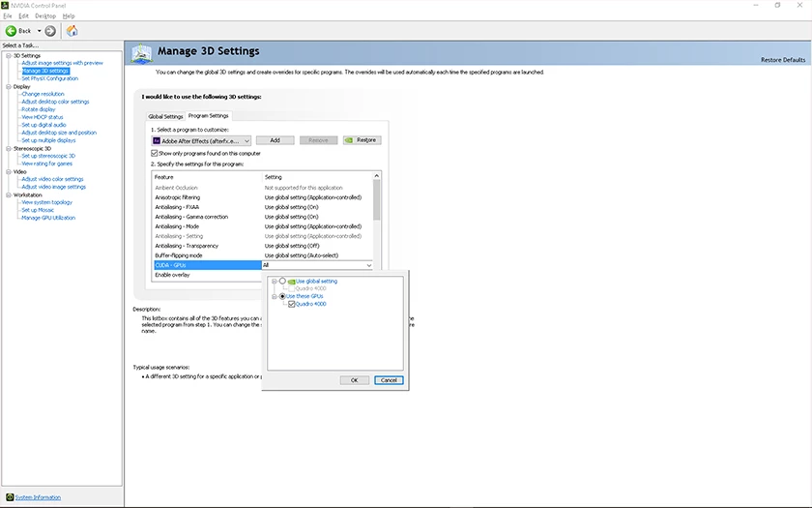Image resolution: width=812 pixels, height=508 pixels.
Task: Open the CUDA - GPUs setting dropdown arrow
Action: click(x=368, y=265)
